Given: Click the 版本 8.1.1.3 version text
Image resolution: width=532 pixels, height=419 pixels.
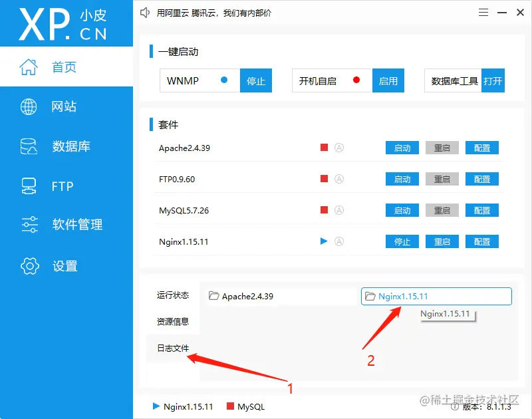Looking at the screenshot, I should pos(487,406).
